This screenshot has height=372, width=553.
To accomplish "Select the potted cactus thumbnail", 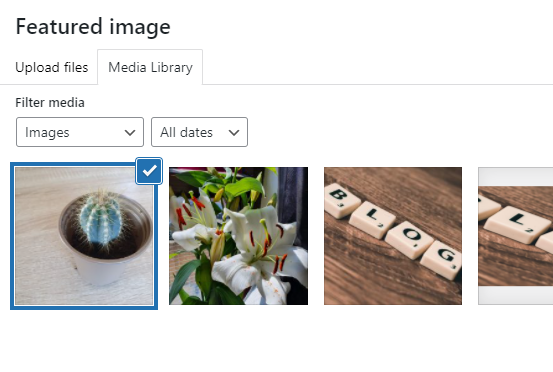I will [84, 236].
